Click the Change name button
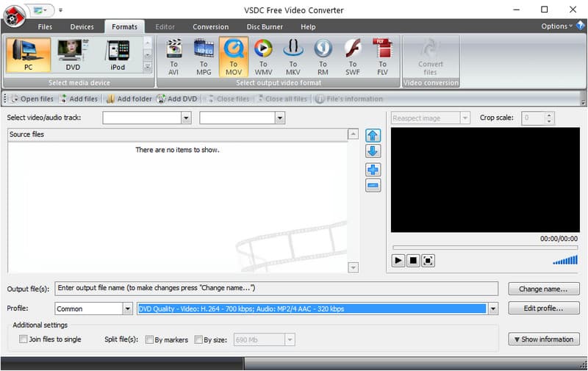 [543, 289]
